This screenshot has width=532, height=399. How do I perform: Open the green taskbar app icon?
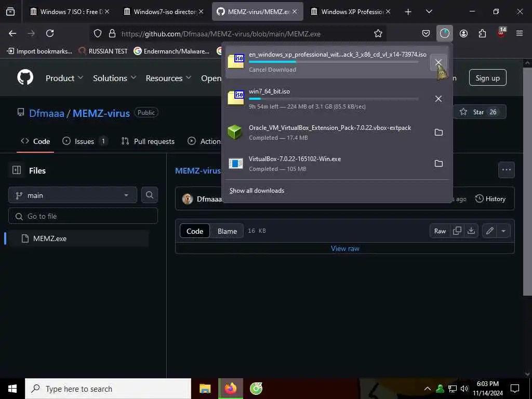click(256, 389)
